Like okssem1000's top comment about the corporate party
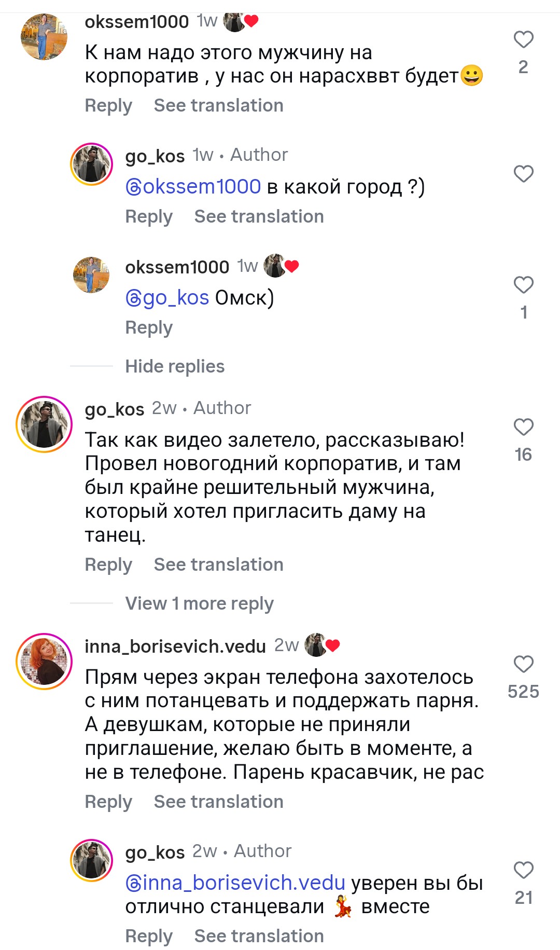 coord(523,39)
